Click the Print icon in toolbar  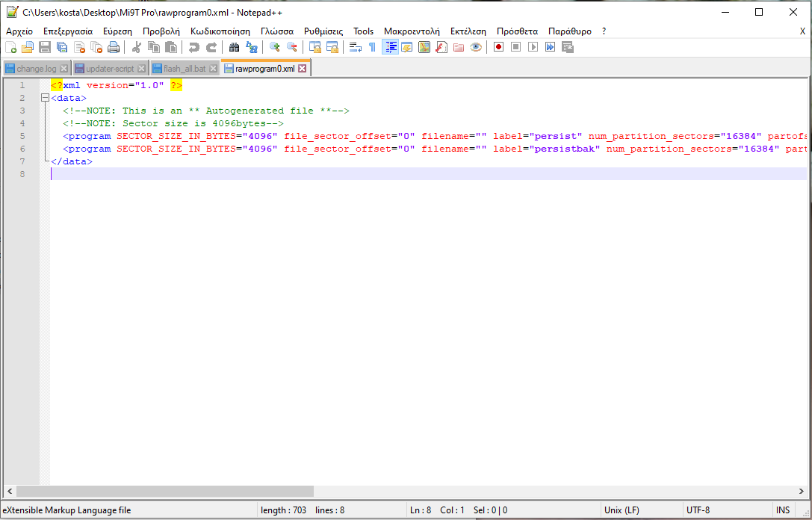(114, 47)
